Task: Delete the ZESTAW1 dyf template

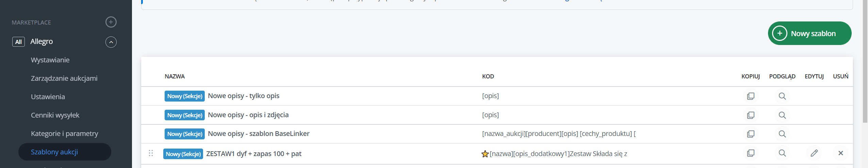Action: pos(841,153)
